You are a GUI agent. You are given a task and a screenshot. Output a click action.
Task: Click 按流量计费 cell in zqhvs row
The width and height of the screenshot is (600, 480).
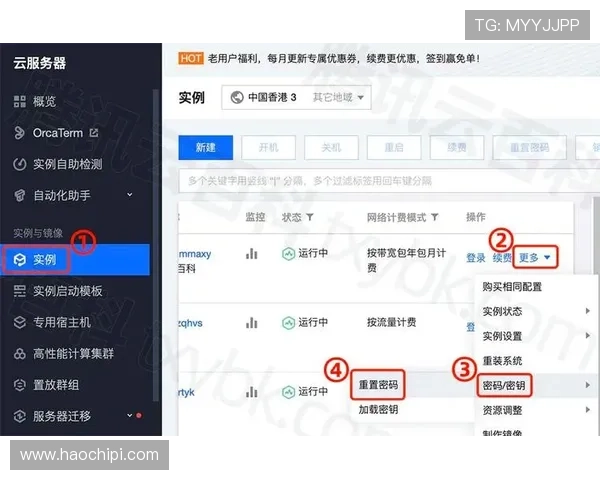tap(391, 322)
